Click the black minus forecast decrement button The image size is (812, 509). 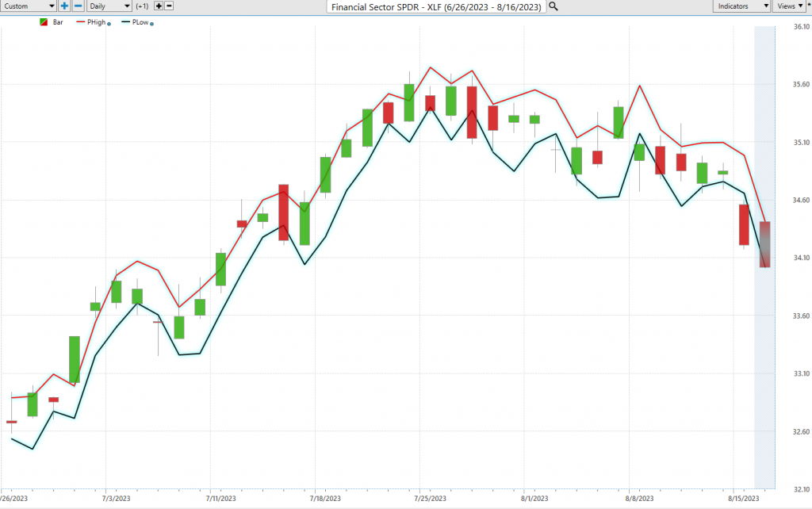pos(169,6)
